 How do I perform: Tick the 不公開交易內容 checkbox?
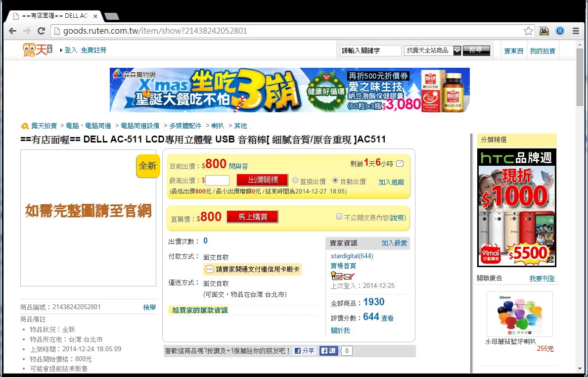[339, 216]
